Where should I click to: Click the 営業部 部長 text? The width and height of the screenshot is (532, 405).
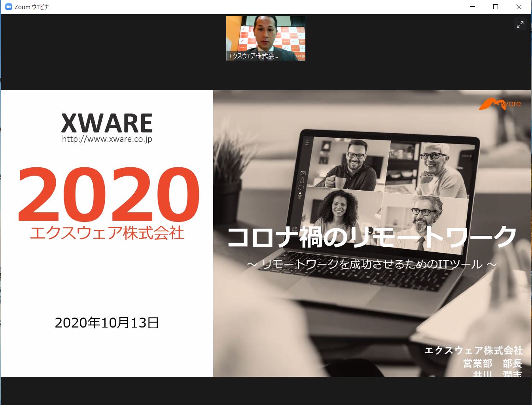tap(492, 363)
